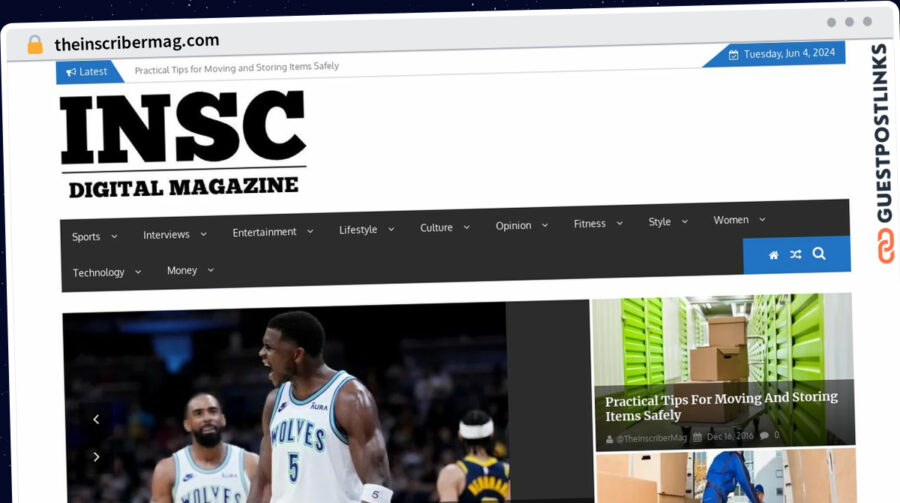Expand the Women dropdown arrow
Image resolution: width=900 pixels, height=503 pixels.
tap(762, 219)
